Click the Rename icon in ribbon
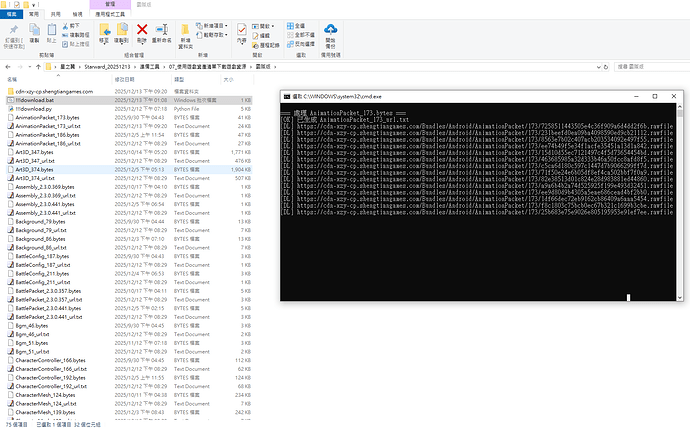The height and width of the screenshot is (428, 690). 164,31
